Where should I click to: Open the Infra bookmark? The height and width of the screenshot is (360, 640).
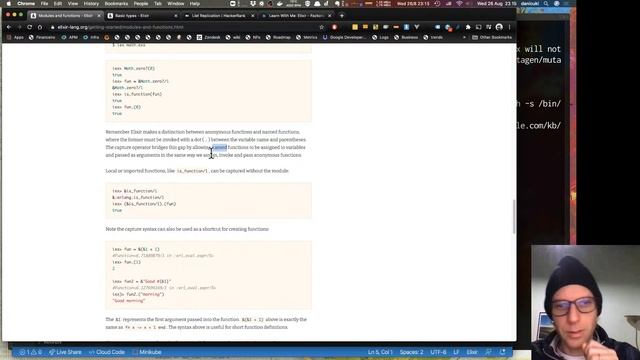pos(91,37)
